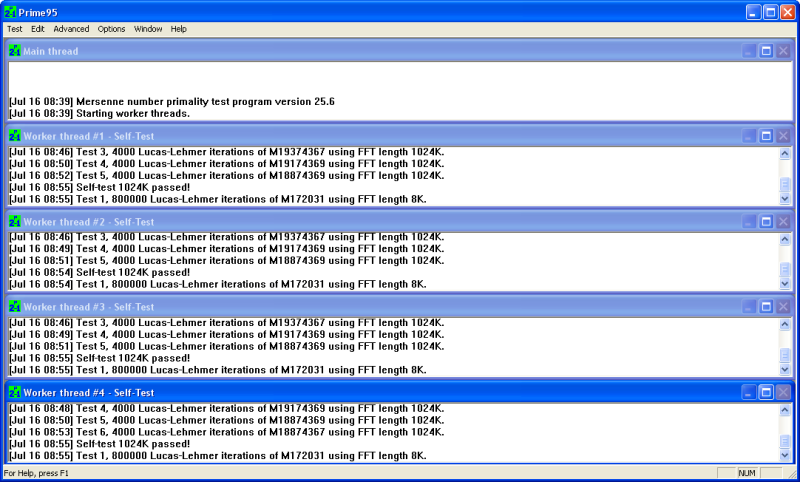800x482 pixels.
Task: Click the Worker thread #1 window icon
Action: pyautogui.click(x=15, y=136)
